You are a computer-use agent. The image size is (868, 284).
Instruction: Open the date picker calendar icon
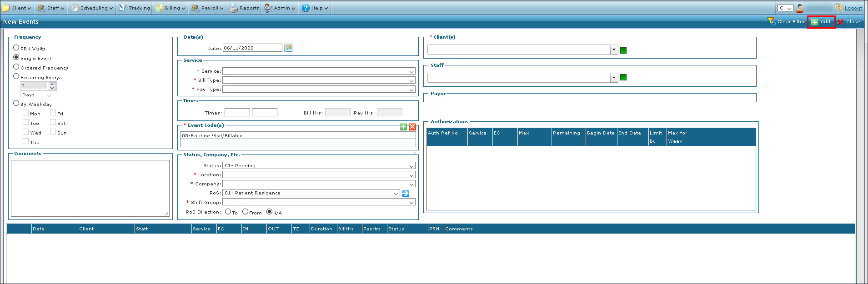pos(288,48)
